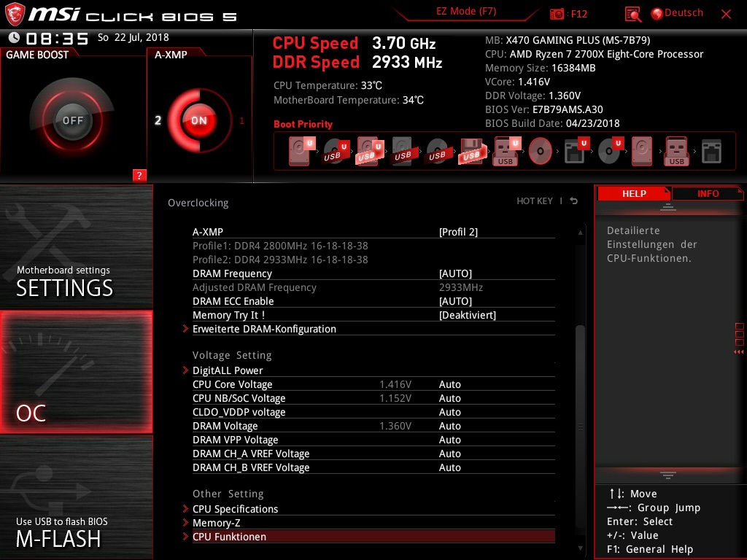Set CPU NB/SoC Voltage Auto value

point(449,398)
